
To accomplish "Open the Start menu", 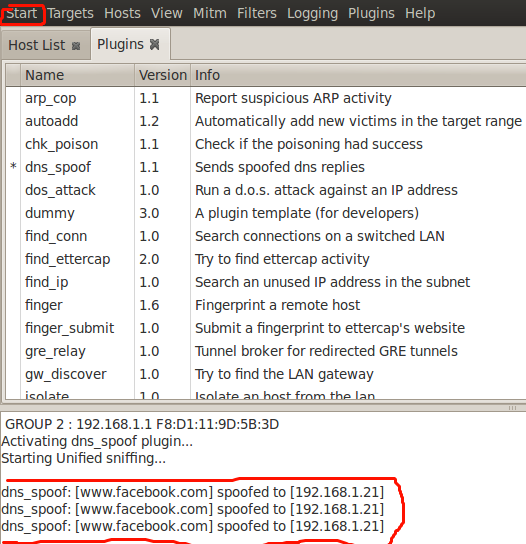I will click(x=22, y=14).
